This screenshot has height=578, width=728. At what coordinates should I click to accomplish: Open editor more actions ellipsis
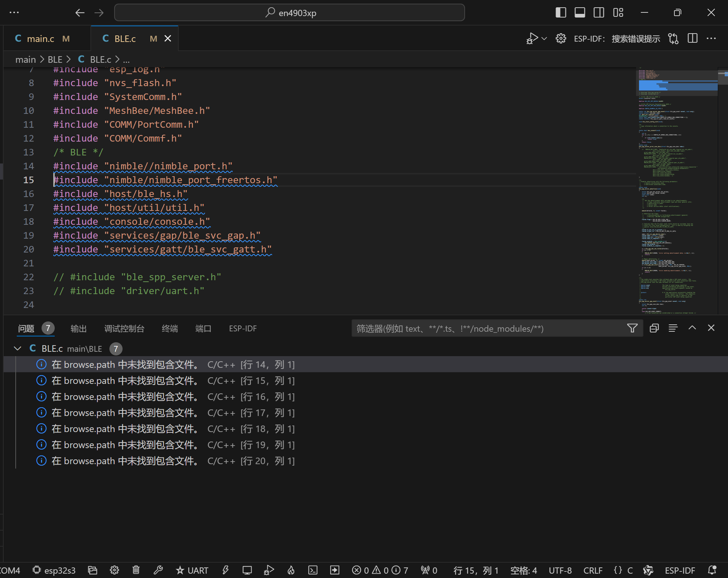coord(711,38)
